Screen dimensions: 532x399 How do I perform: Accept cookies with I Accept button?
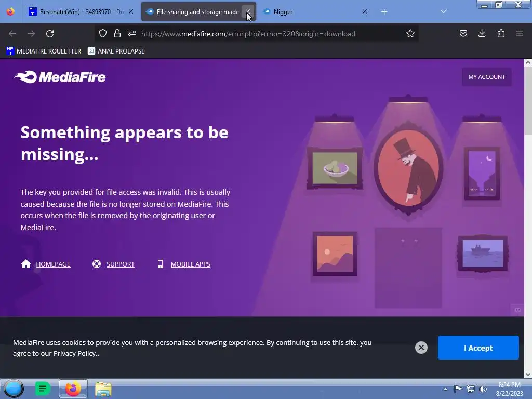[x=478, y=348]
